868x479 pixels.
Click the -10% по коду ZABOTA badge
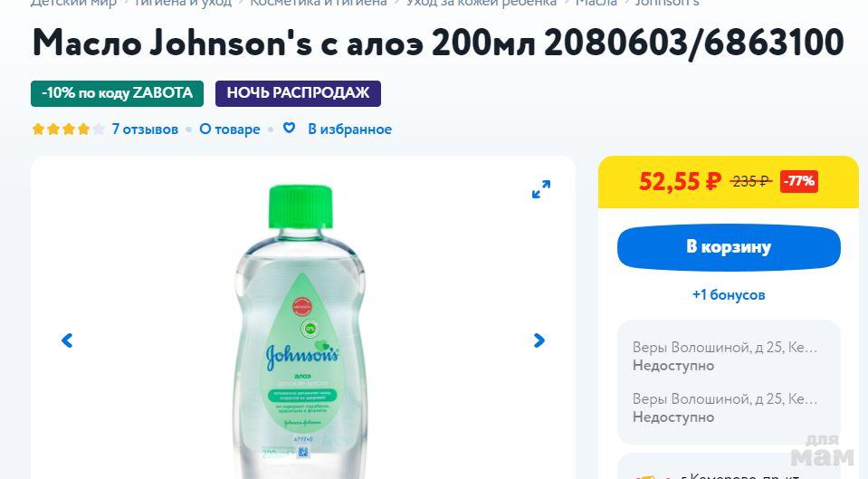click(x=118, y=93)
